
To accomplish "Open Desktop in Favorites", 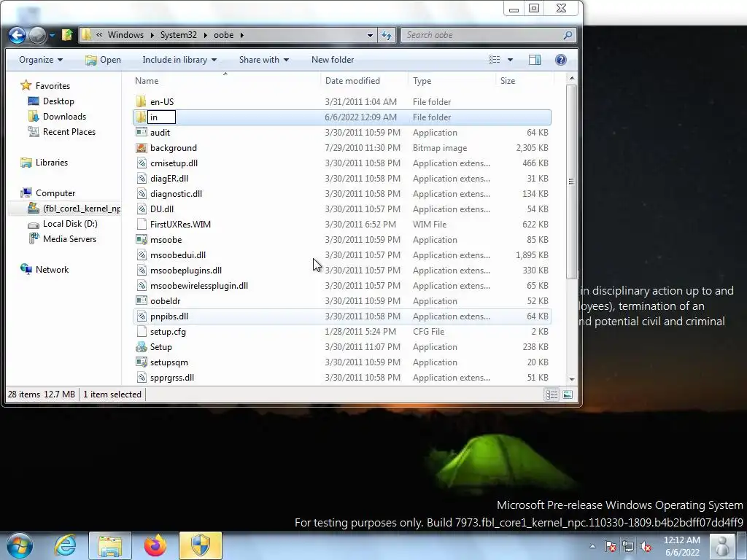I will (58, 101).
